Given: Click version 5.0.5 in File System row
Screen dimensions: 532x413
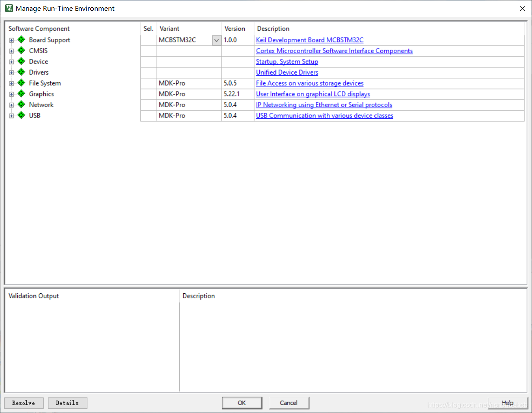Looking at the screenshot, I should pos(230,83).
